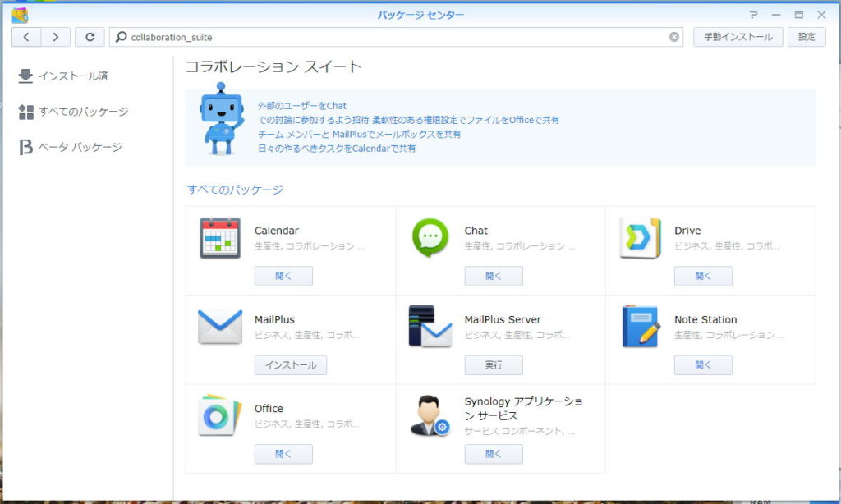Select インストール済 in the sidebar
The height and width of the screenshot is (504, 841).
click(x=73, y=76)
